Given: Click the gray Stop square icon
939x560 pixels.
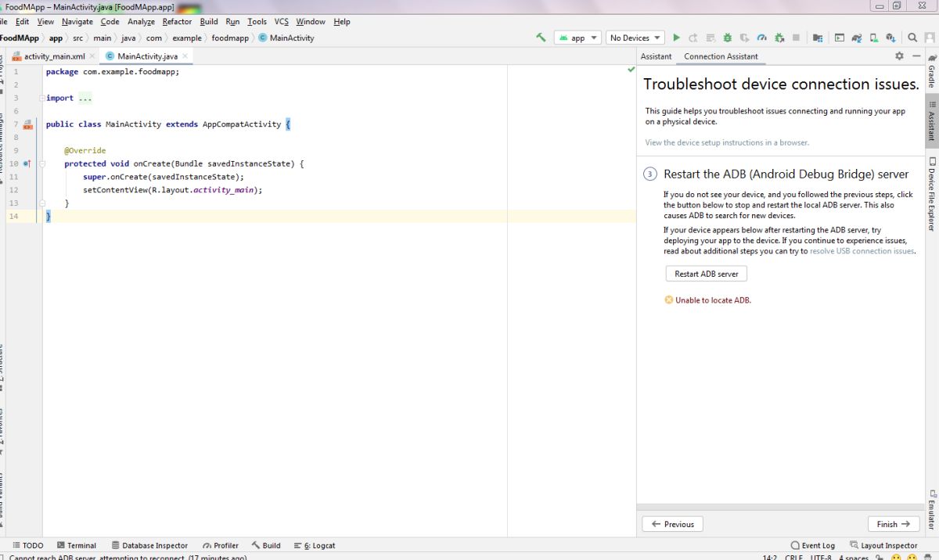Looking at the screenshot, I should pos(796,38).
